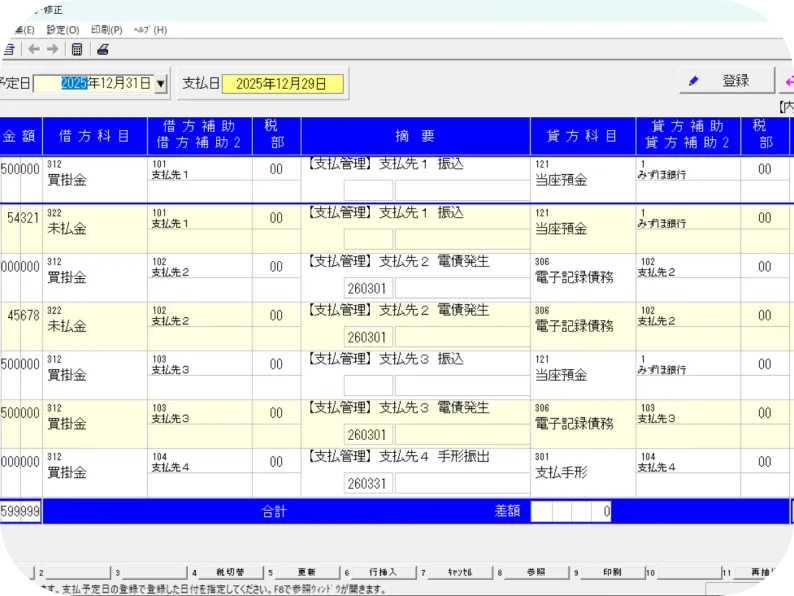Open the 設定(O) menu

coord(62,30)
